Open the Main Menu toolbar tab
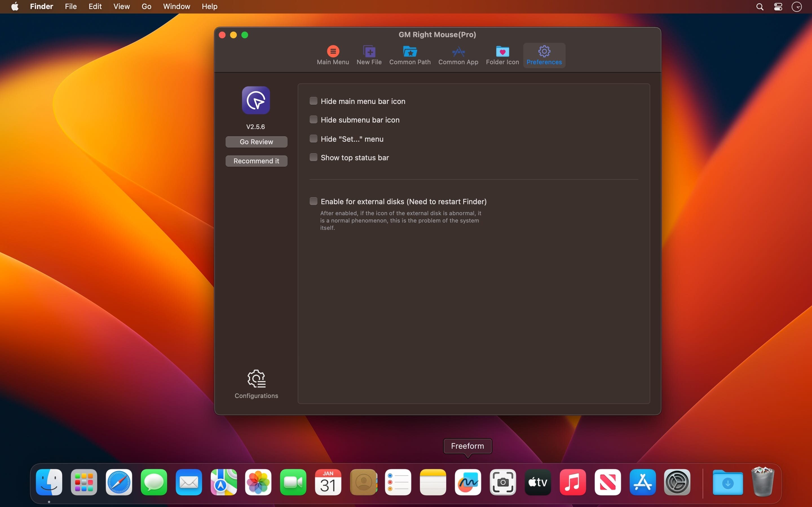This screenshot has width=812, height=507. point(332,55)
